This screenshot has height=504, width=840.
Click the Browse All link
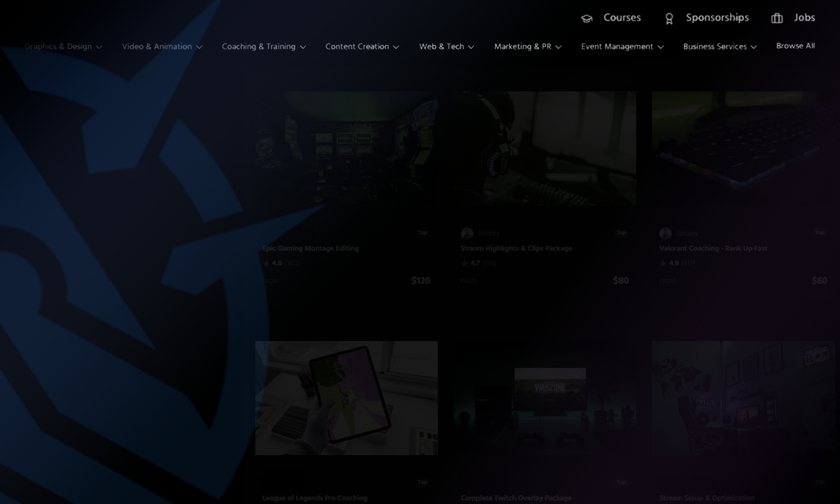[x=795, y=46]
